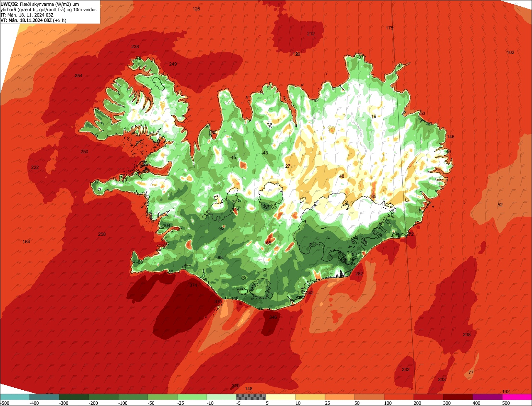
Task: Click the 85 value north of Vatnajökull
Action: pos(374,196)
